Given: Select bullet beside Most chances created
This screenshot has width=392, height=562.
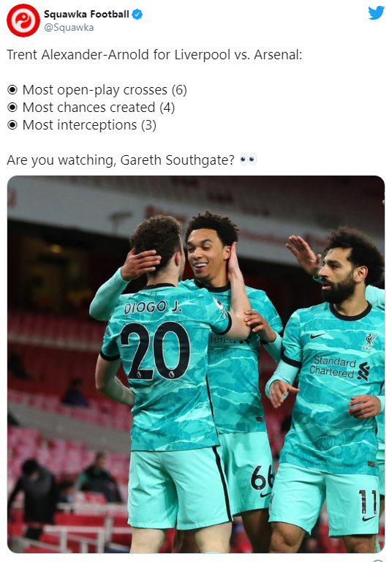Looking at the screenshot, I should 12,108.
